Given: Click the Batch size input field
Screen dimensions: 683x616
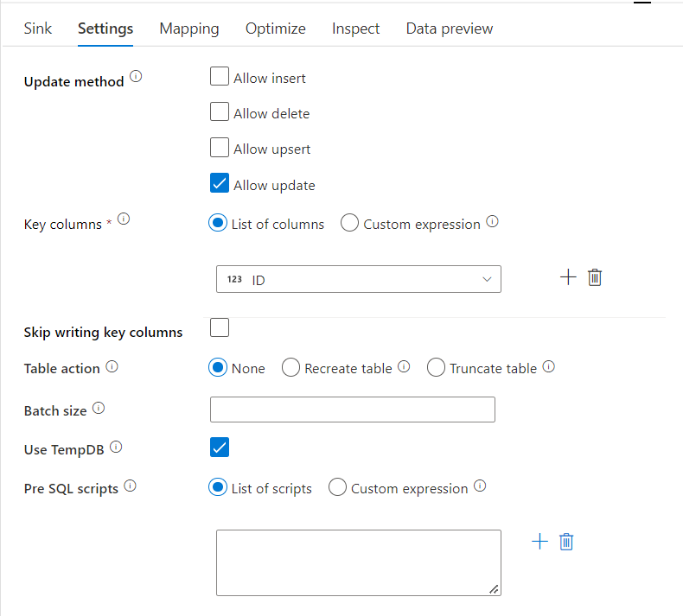Looking at the screenshot, I should pyautogui.click(x=352, y=410).
